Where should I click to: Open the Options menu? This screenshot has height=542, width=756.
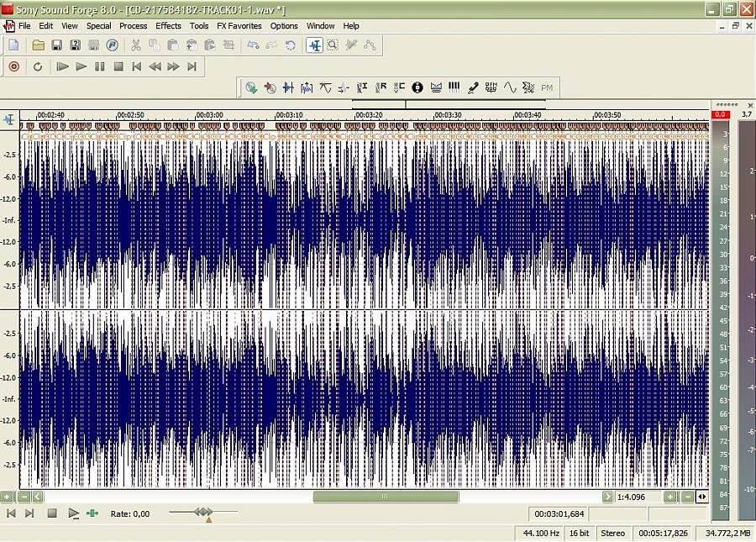(284, 26)
